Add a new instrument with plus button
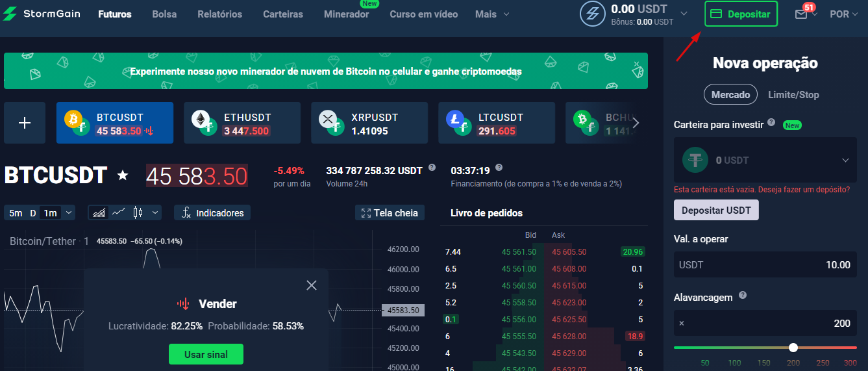868x371 pixels. [x=25, y=122]
